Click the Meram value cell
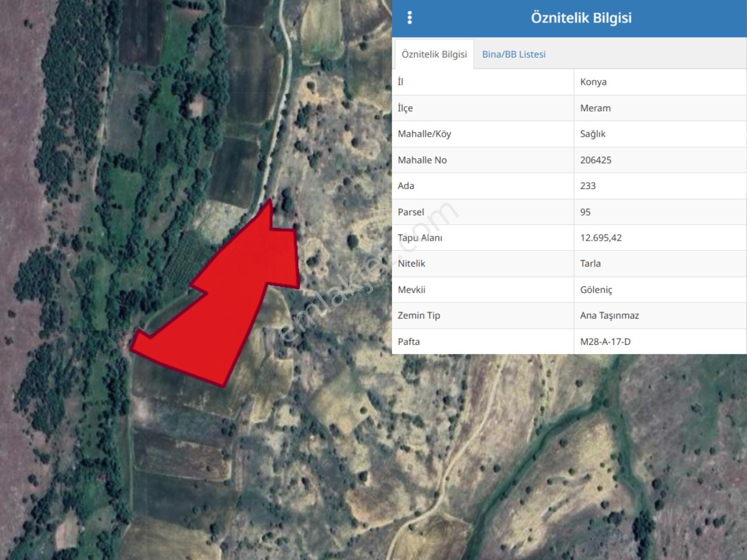The height and width of the screenshot is (560, 747). click(660, 108)
